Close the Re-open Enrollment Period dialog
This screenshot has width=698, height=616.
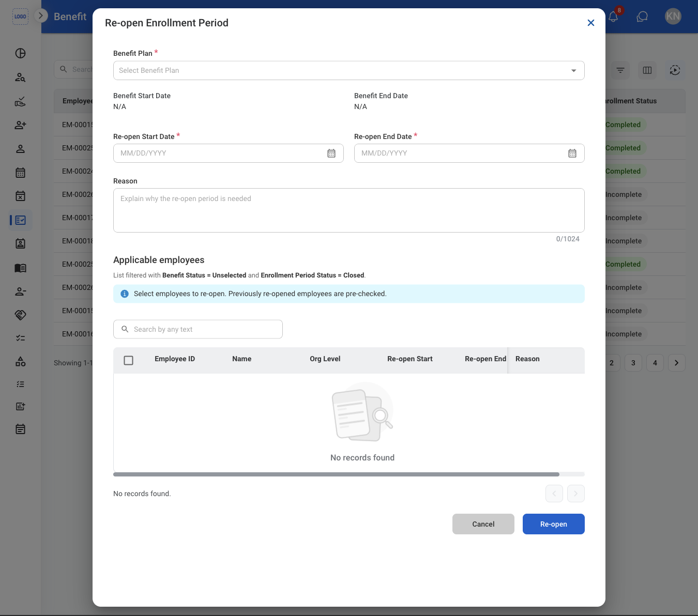pos(591,23)
